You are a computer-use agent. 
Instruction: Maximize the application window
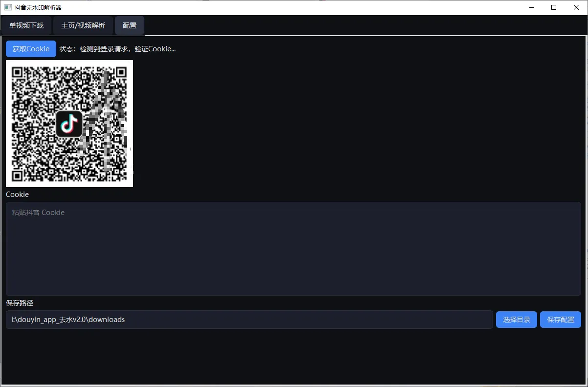point(553,7)
